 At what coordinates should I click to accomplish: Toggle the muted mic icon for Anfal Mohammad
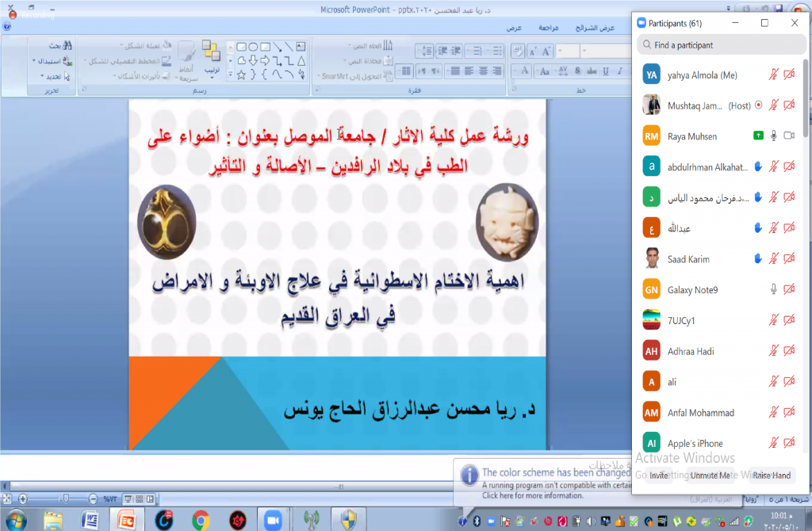(774, 413)
